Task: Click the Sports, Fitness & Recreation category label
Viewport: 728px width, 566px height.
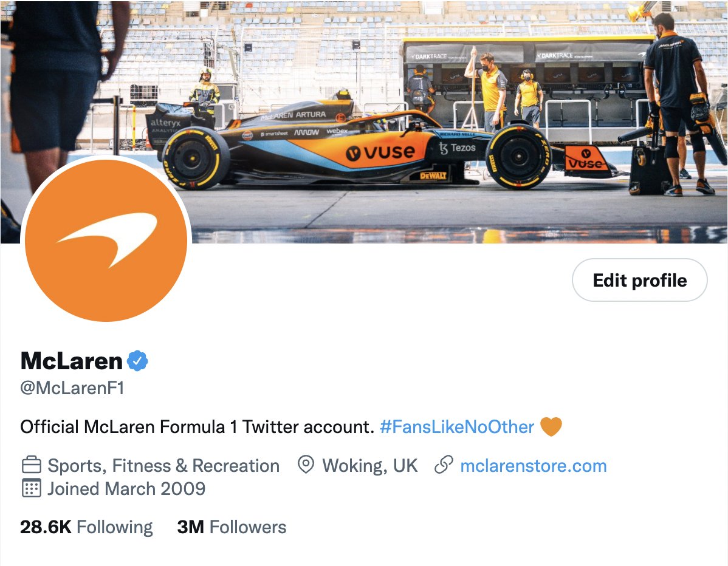Action: point(163,466)
